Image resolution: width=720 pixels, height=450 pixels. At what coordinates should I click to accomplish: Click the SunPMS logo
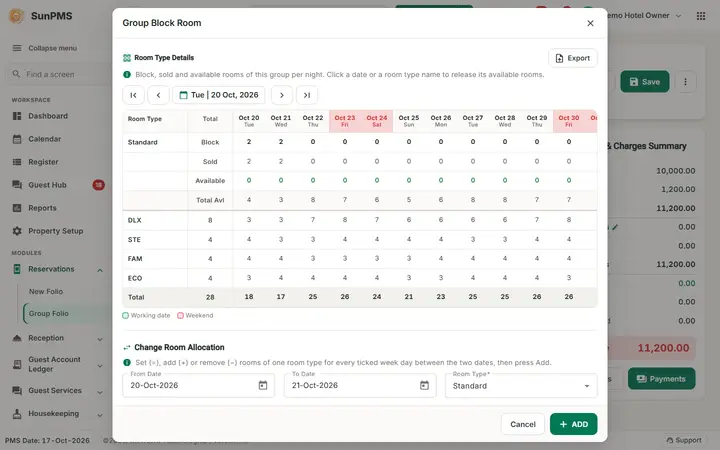point(17,16)
